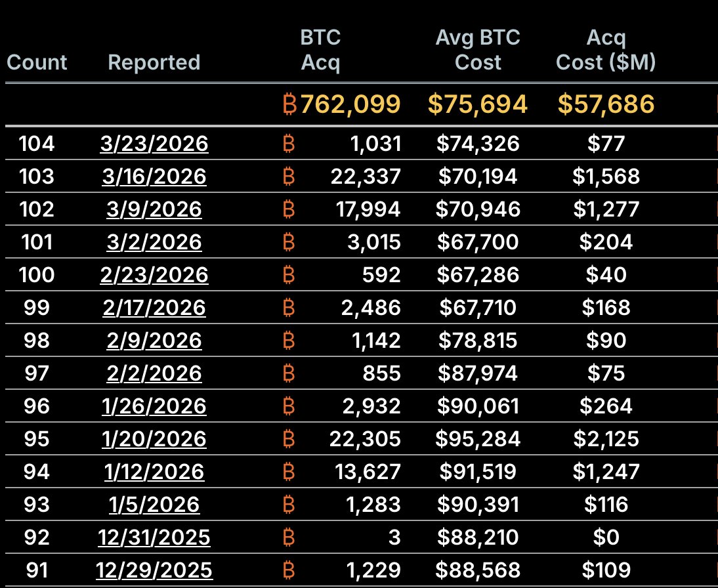Click the Bitcoin icon beside 762,099 total
The height and width of the screenshot is (588, 718).
[x=289, y=104]
